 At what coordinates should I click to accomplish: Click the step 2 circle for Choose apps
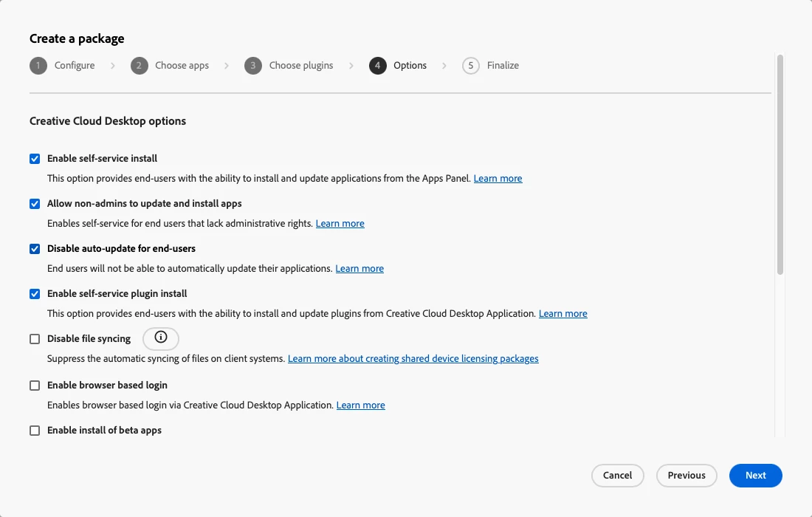pyautogui.click(x=140, y=66)
